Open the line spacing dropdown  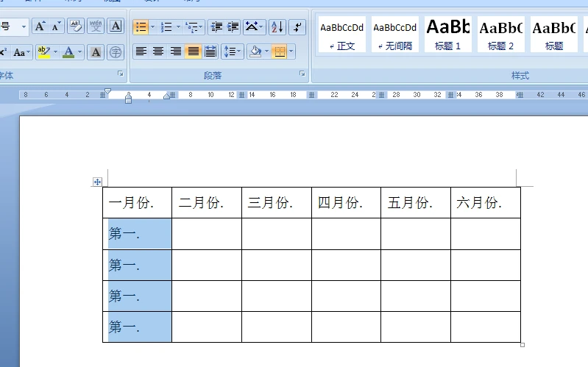[x=233, y=51]
